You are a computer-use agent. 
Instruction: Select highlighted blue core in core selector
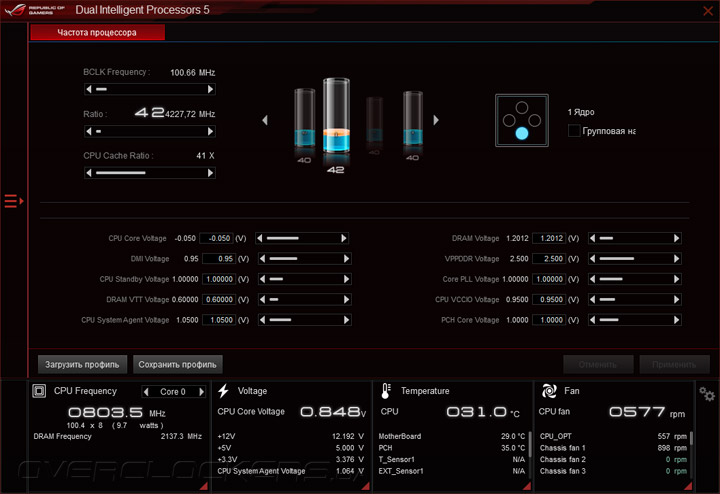[x=522, y=133]
